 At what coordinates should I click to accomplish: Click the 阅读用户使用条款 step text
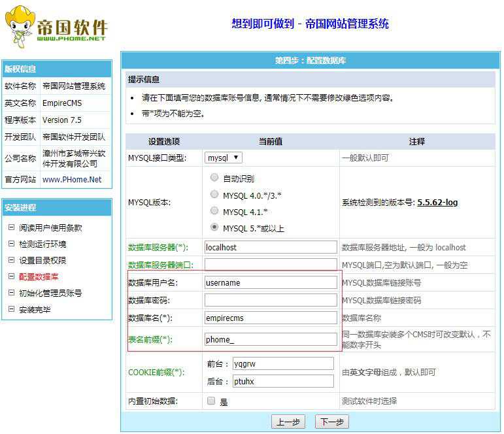click(50, 227)
